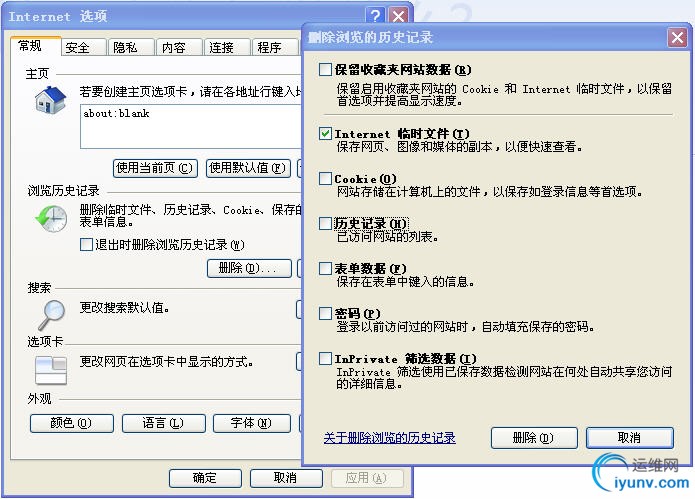
Task: Click 使用当前页 (C) button
Action: 155,168
